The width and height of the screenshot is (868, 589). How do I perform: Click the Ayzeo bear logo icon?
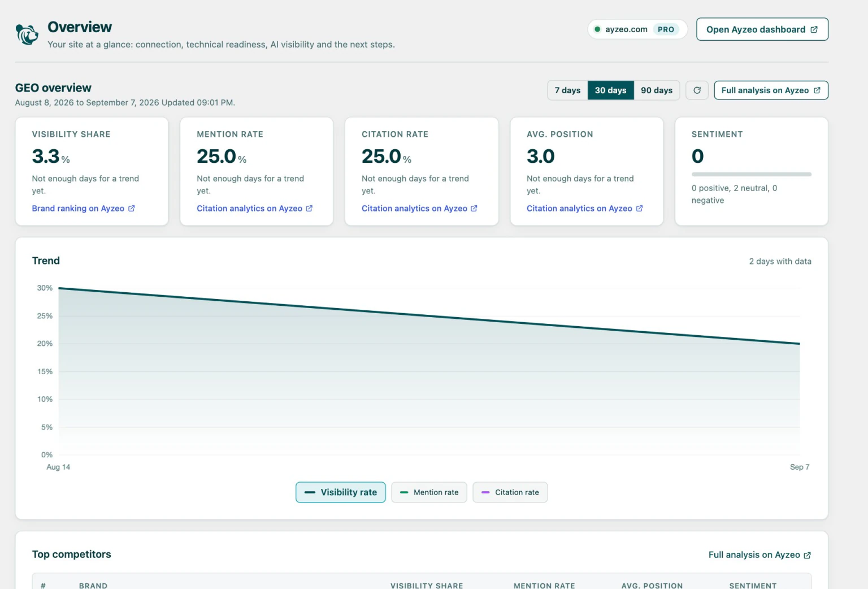coord(27,34)
